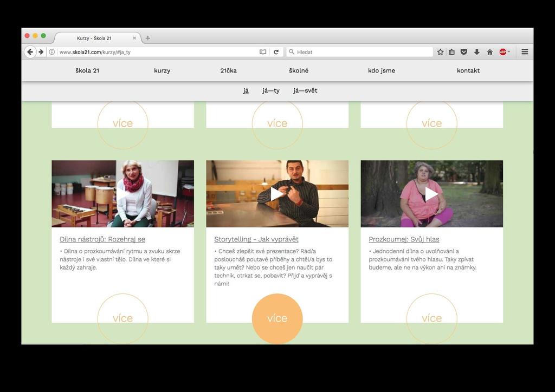The image size is (555, 392).
Task: Jump to the já section
Action: 246,90
